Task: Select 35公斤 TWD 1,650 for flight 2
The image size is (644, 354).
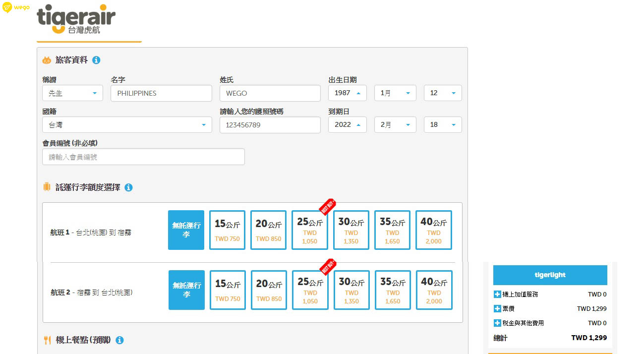Action: [x=393, y=290]
